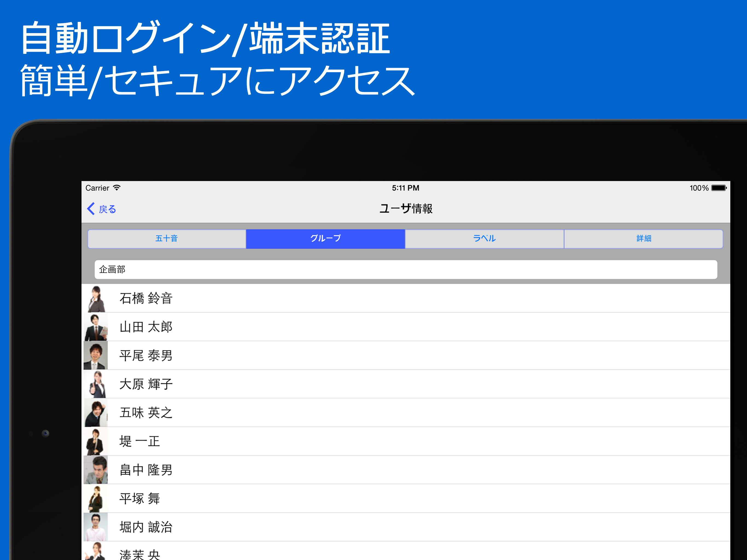Select the グループ tab
The image size is (747, 560).
point(326,238)
